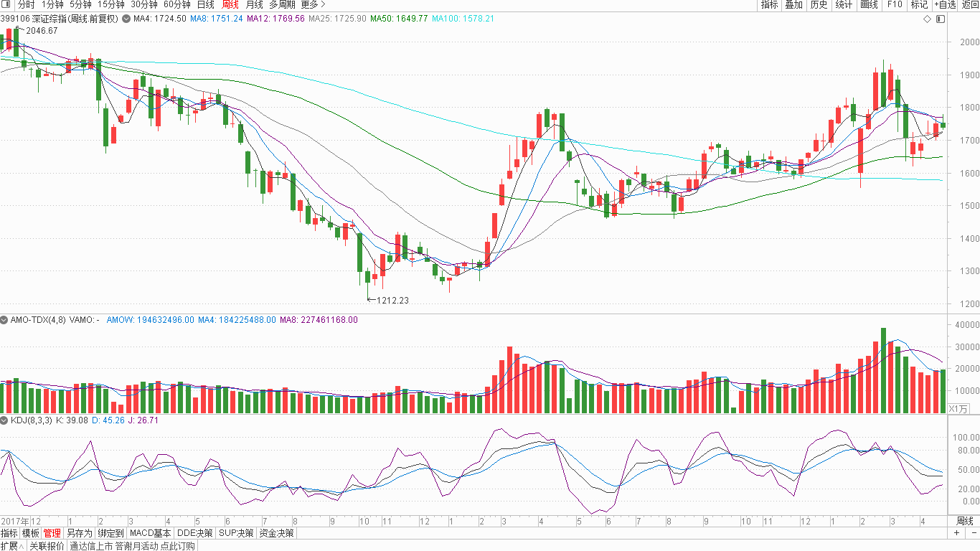Select the 1分钟 period
980x551 pixels.
[x=52, y=4]
